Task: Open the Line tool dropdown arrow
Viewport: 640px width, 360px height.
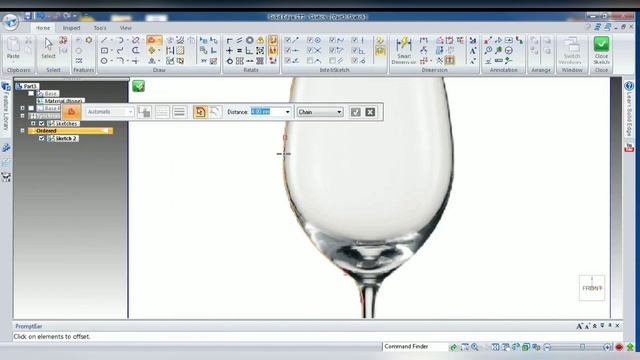Action: pos(112,40)
